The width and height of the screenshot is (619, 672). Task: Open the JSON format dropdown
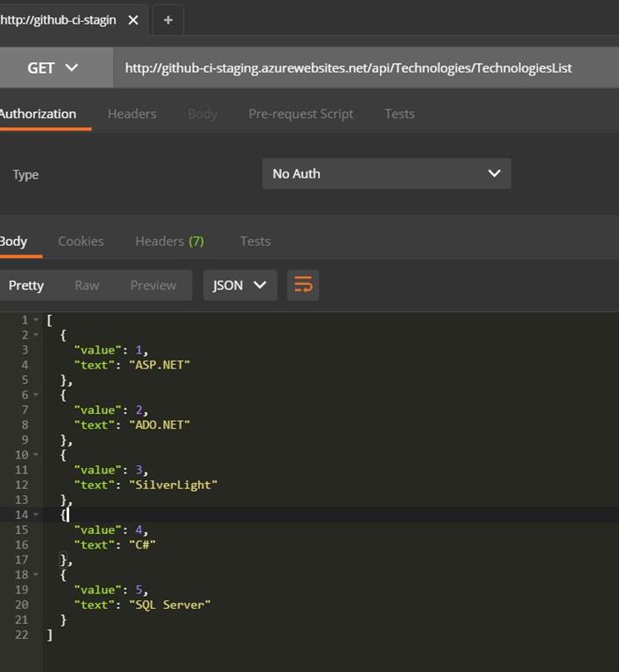click(240, 285)
